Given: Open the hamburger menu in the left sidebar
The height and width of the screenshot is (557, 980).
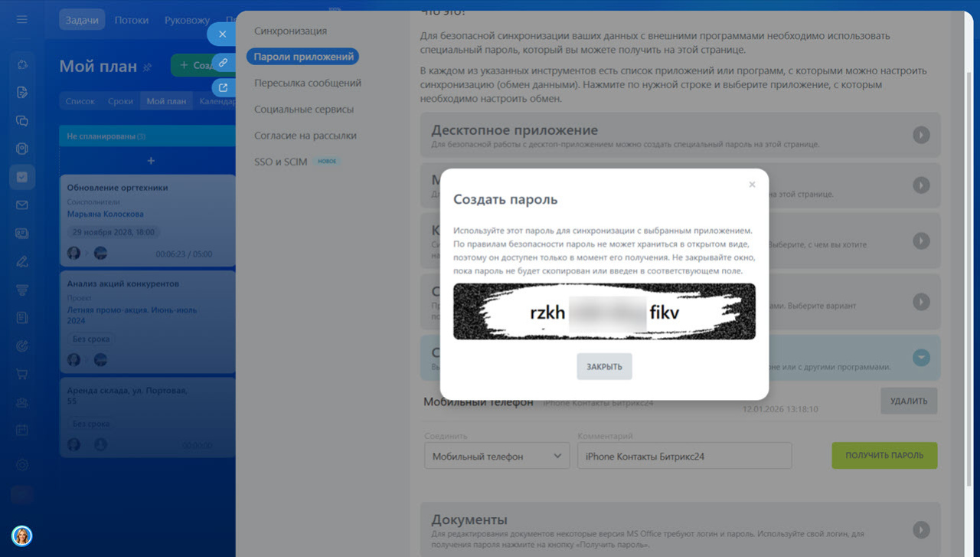Looking at the screenshot, I should click(21, 19).
